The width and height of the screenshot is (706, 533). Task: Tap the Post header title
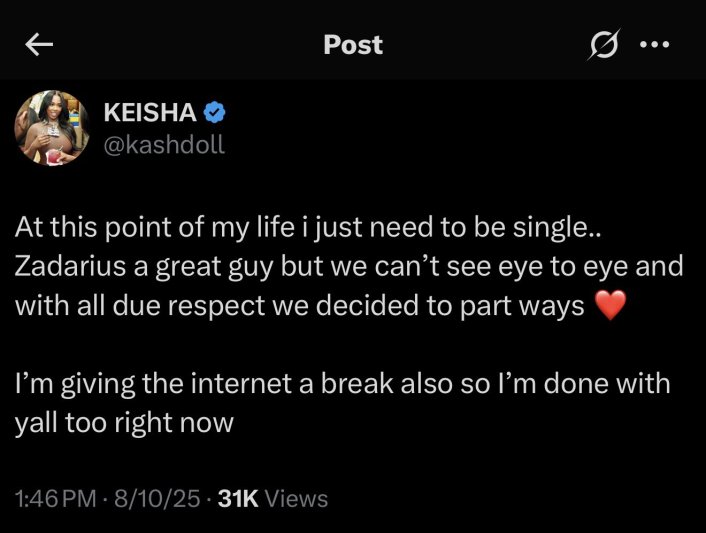[x=353, y=45]
